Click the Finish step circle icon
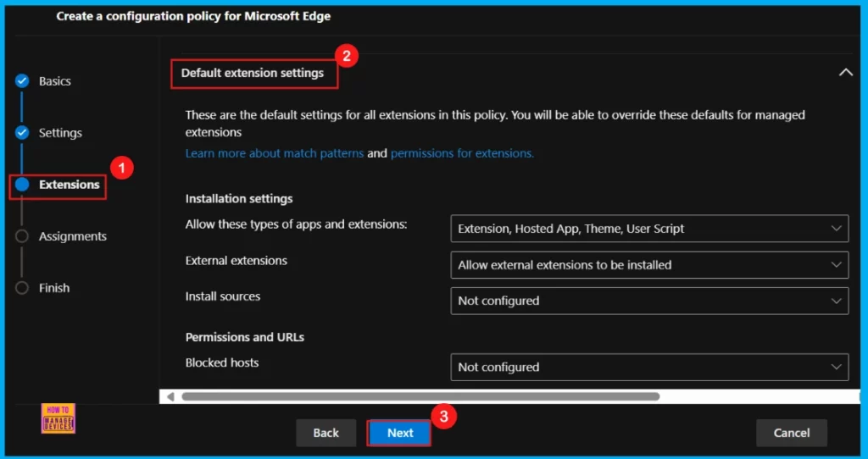This screenshot has height=459, width=868. (21, 288)
